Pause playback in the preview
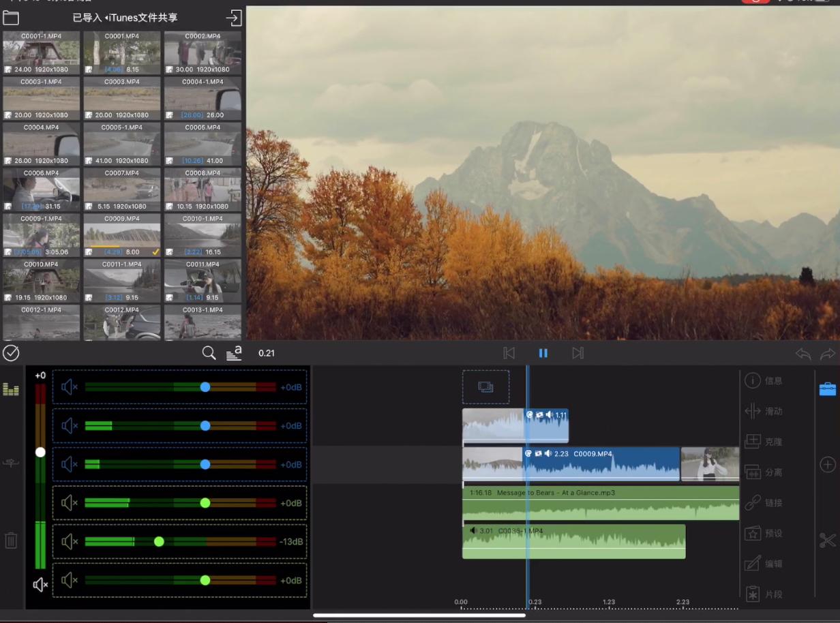This screenshot has height=623, width=840. pos(543,353)
